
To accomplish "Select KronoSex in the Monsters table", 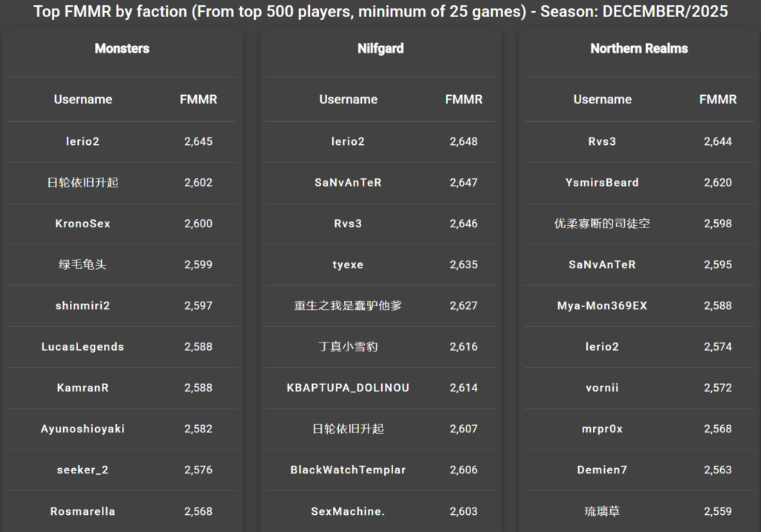I will coord(82,224).
